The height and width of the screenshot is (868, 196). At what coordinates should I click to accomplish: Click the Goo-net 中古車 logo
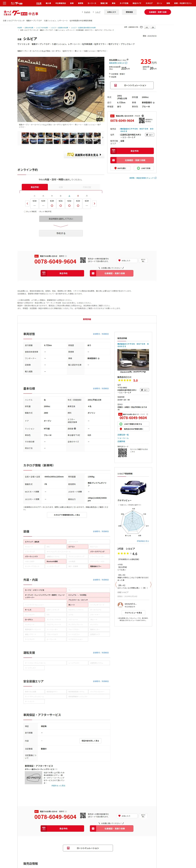pos(21,13)
